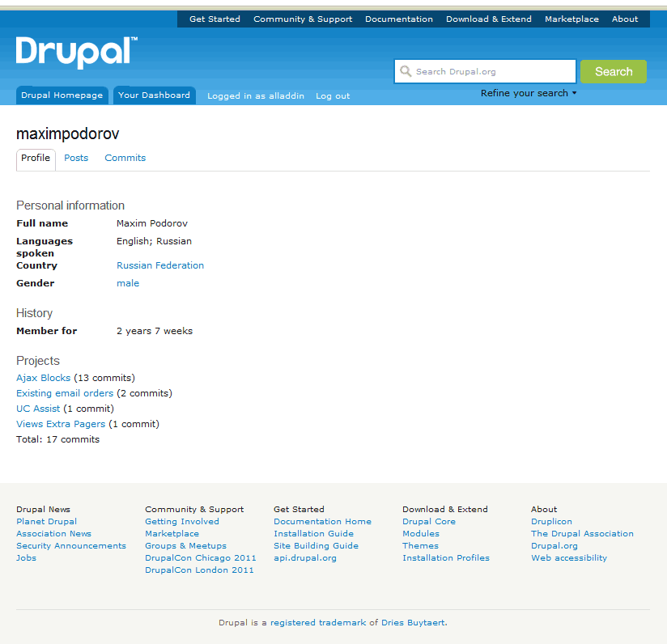667x644 pixels.
Task: Open the Ajax Blocks project
Action: point(44,378)
